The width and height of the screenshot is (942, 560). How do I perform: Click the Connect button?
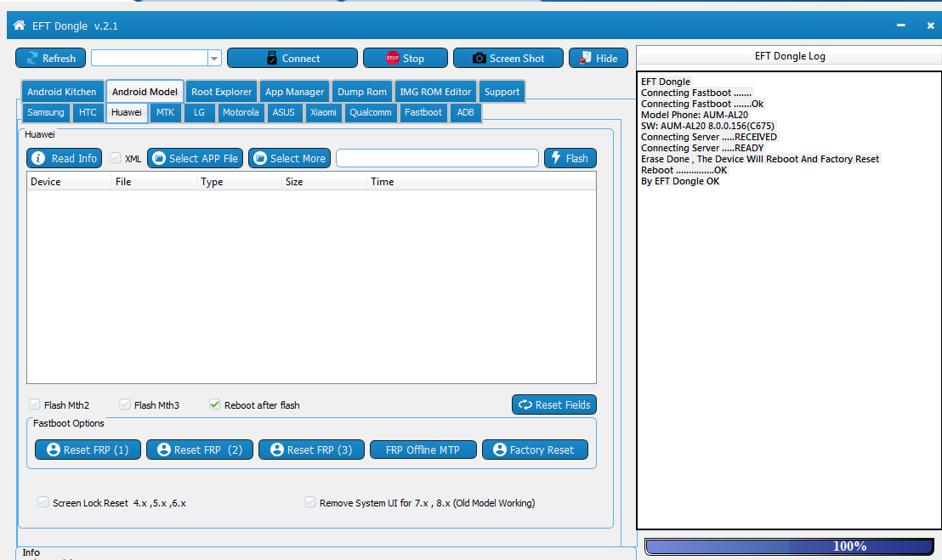292,59
